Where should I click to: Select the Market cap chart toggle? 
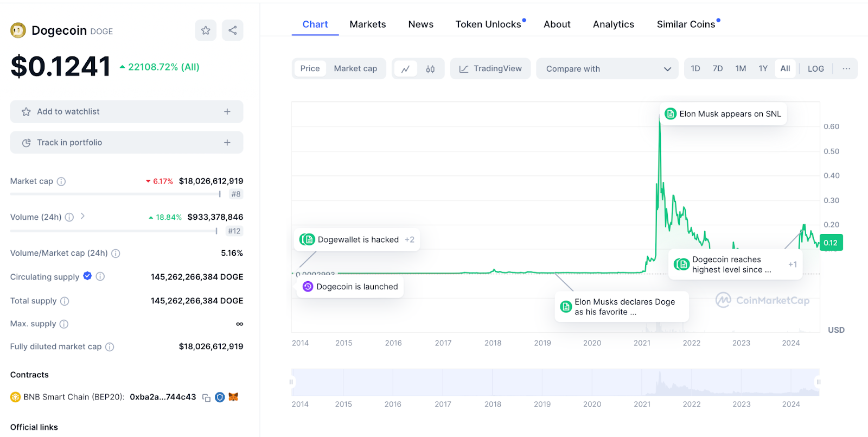pyautogui.click(x=355, y=68)
